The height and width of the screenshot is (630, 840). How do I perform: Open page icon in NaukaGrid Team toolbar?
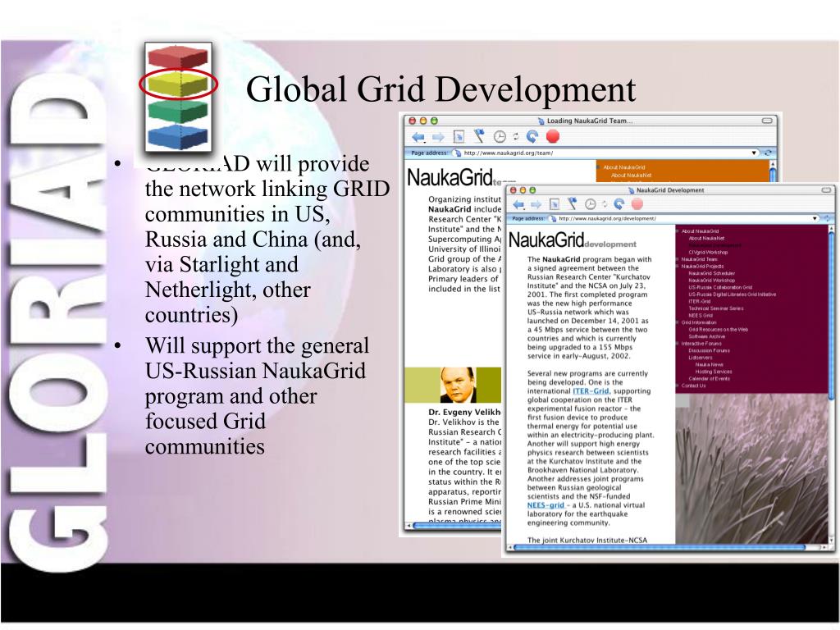click(x=459, y=137)
